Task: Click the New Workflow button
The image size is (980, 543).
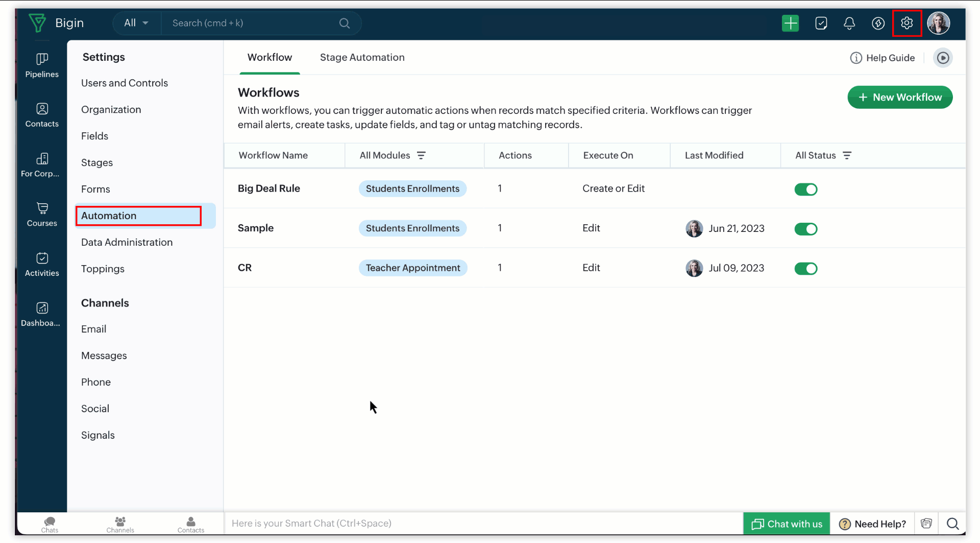Action: point(900,97)
